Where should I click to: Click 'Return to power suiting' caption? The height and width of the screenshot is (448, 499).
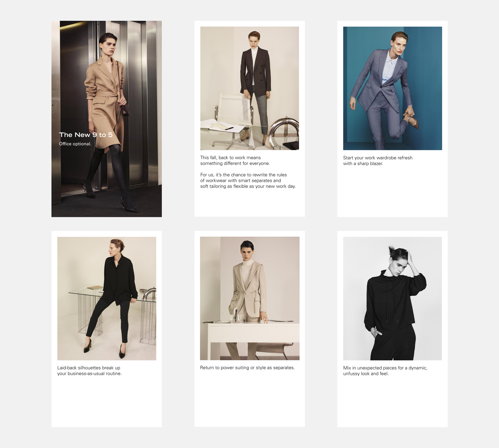click(247, 367)
